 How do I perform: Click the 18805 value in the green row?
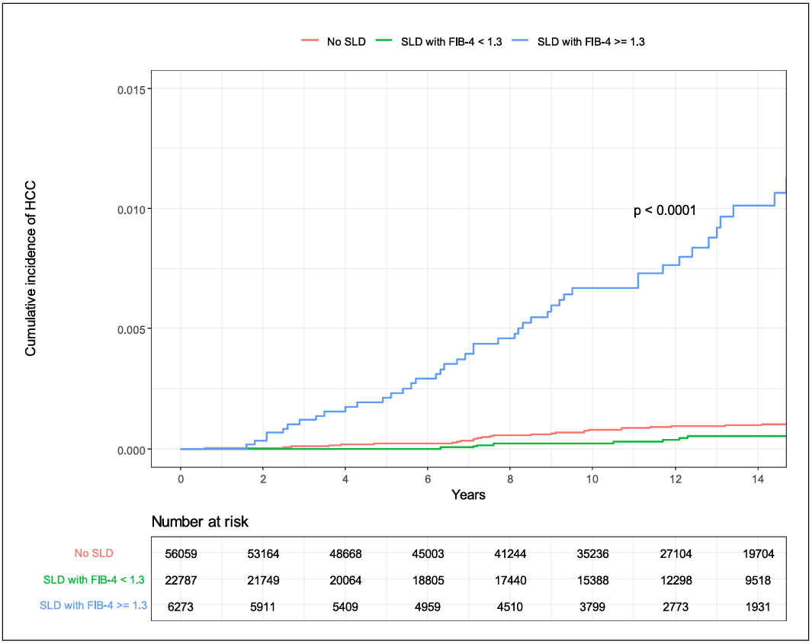(427, 581)
